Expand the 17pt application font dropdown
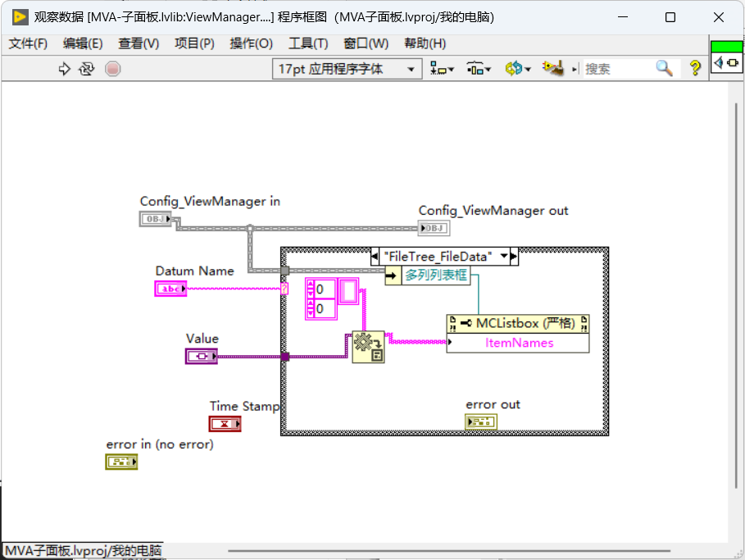The image size is (745, 560). point(411,70)
